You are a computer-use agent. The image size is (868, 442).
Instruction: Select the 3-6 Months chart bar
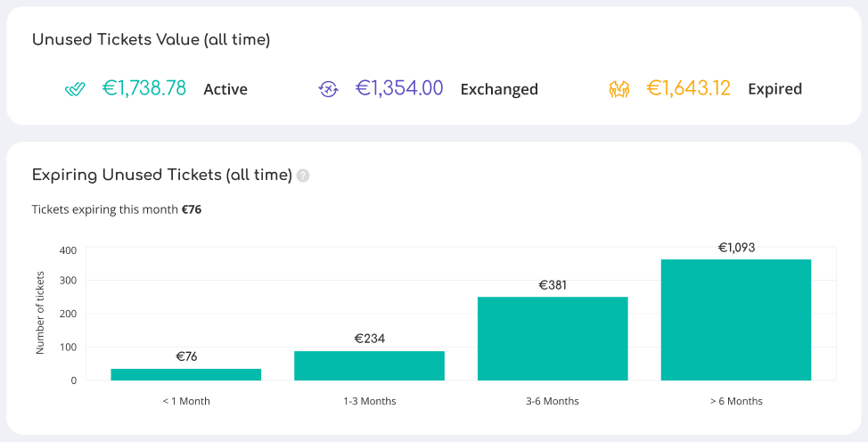pos(553,339)
